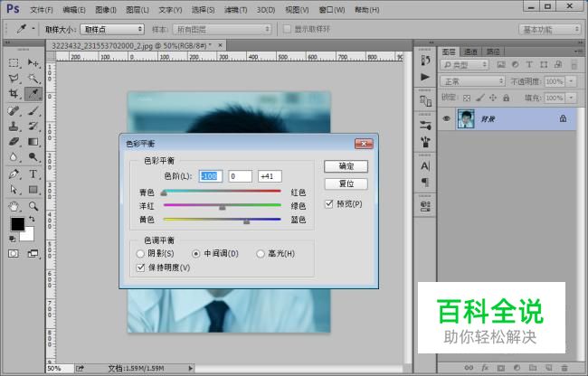The height and width of the screenshot is (376, 588).
Task: Select the History Brush tool
Action: [x=33, y=127]
